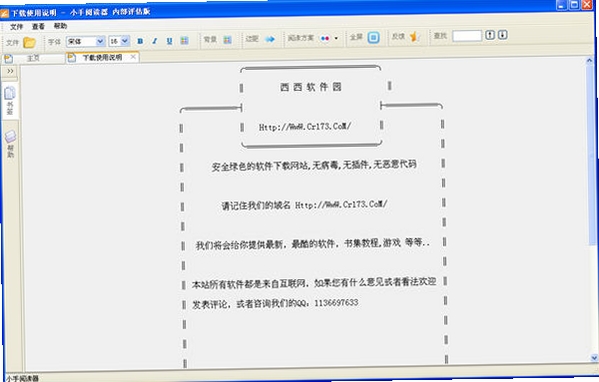Expand the reading scheme dropdown arrow
599x382 pixels.
[x=336, y=38]
